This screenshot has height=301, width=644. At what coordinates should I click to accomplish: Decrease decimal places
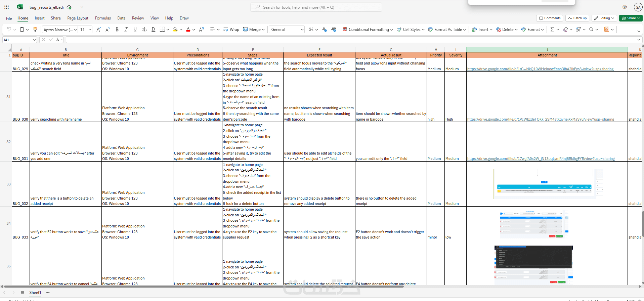pos(324,30)
